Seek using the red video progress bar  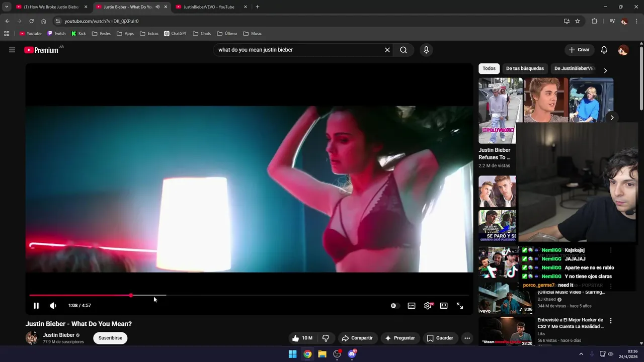pos(249,295)
